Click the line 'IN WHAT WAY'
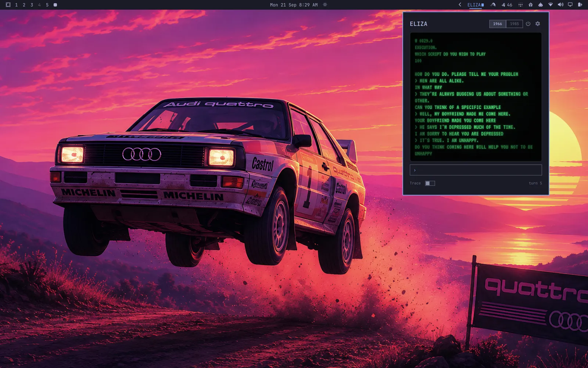Viewport: 588px width, 368px height. click(428, 88)
